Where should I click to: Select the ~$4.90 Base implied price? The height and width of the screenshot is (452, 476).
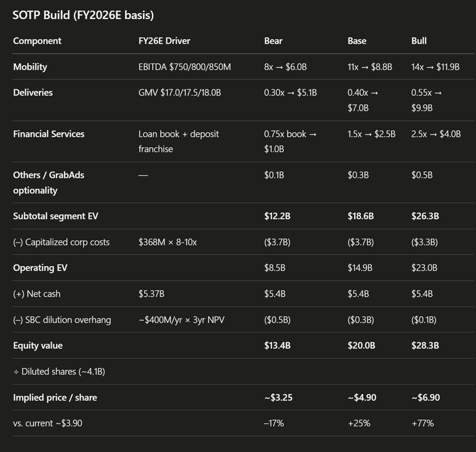pos(362,397)
